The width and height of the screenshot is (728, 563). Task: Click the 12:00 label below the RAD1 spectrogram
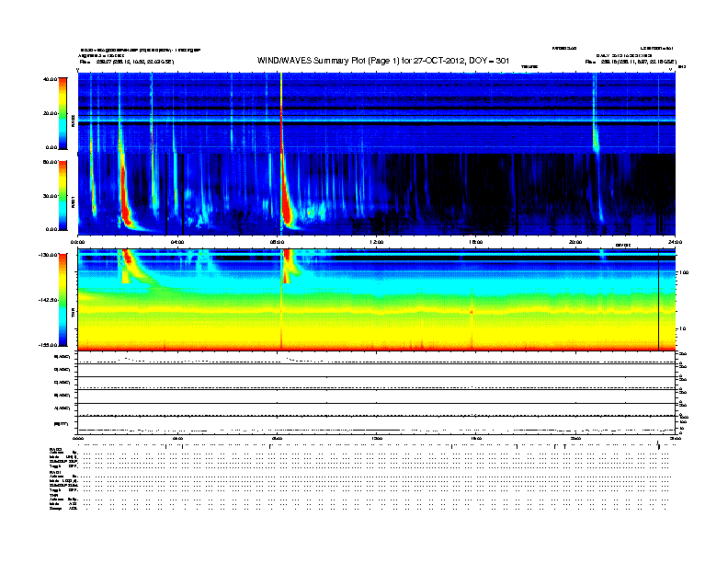(376, 242)
